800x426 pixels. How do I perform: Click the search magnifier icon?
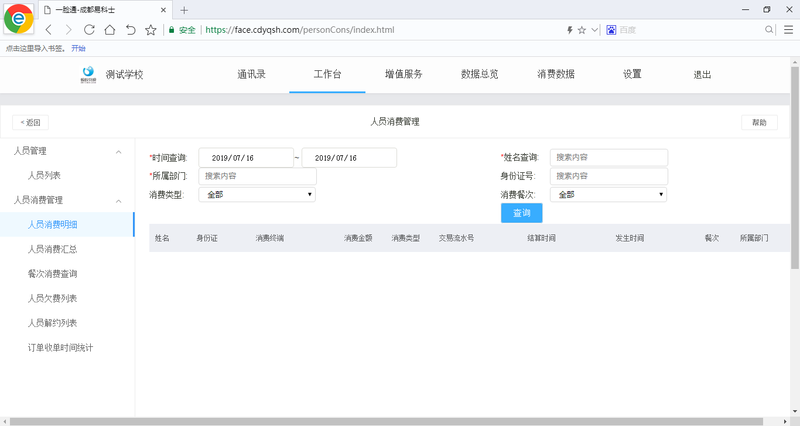770,30
